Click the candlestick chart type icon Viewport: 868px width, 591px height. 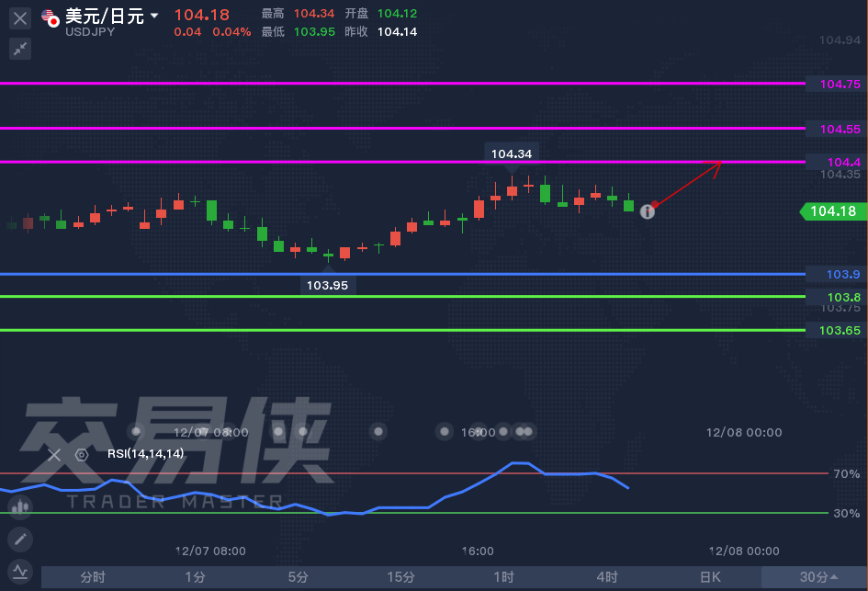pyautogui.click(x=20, y=506)
